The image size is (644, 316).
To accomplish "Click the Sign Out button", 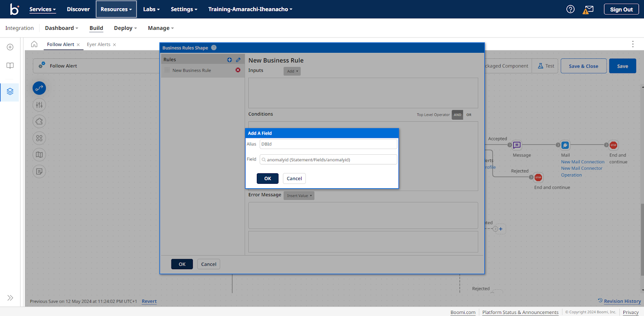I will tap(621, 9).
